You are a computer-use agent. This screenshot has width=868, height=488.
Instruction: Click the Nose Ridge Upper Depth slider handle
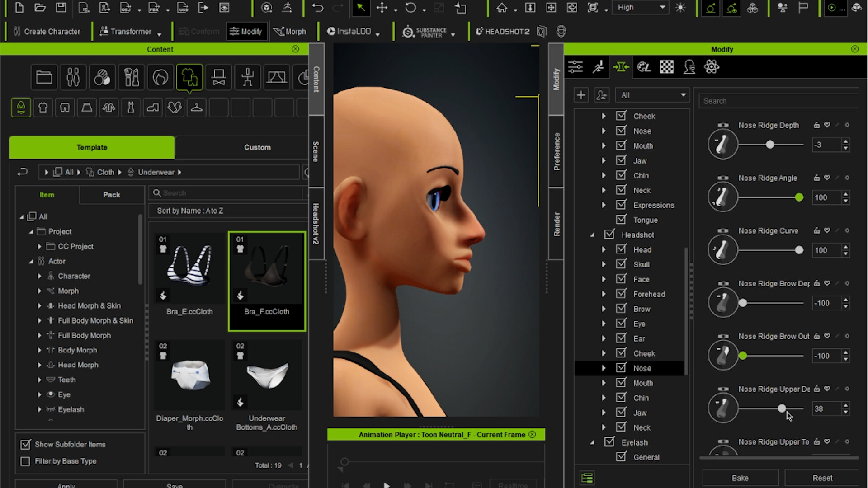[x=782, y=408]
